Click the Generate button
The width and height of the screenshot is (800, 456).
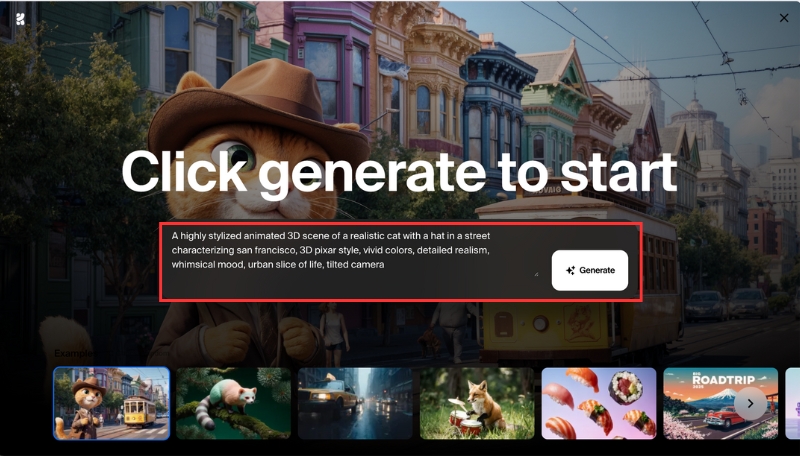590,270
